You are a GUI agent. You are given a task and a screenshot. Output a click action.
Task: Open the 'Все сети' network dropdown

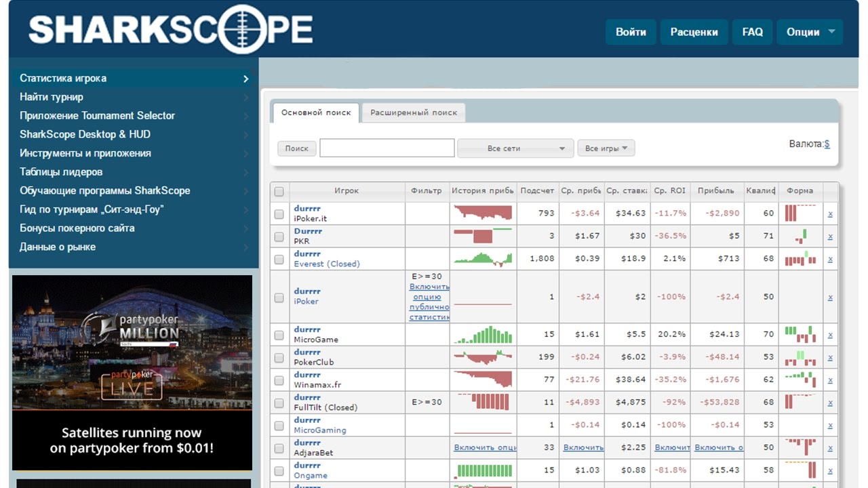click(515, 148)
